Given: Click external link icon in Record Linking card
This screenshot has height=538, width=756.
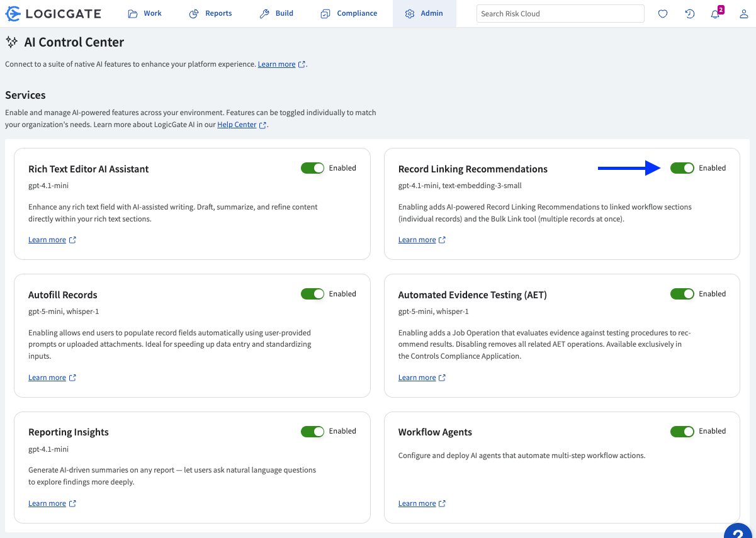Looking at the screenshot, I should (442, 240).
